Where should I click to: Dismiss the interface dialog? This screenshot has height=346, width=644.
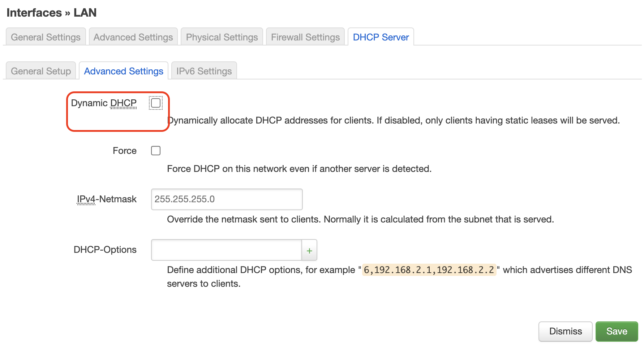click(566, 331)
